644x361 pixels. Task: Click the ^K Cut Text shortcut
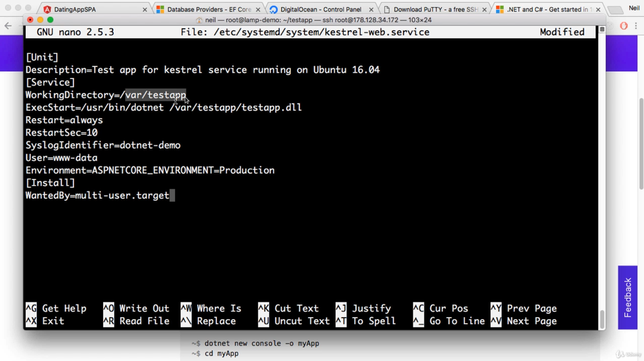click(289, 308)
